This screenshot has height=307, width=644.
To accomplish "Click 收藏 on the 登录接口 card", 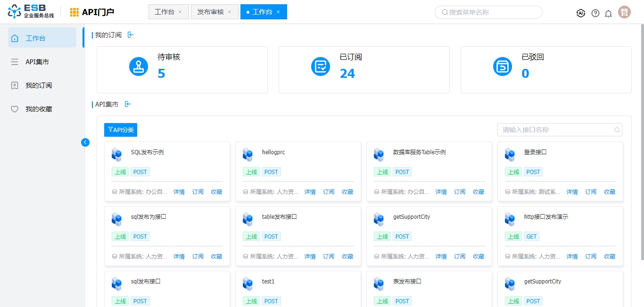I will pos(610,192).
